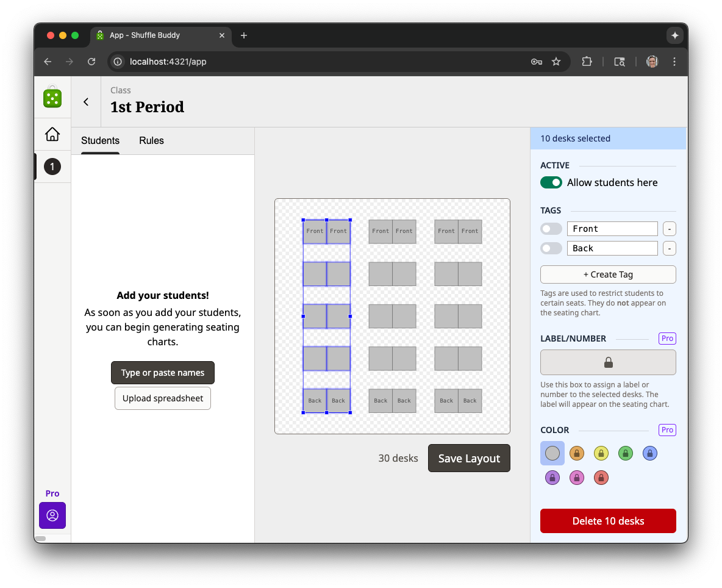Select the gray color swatch

pyautogui.click(x=552, y=454)
